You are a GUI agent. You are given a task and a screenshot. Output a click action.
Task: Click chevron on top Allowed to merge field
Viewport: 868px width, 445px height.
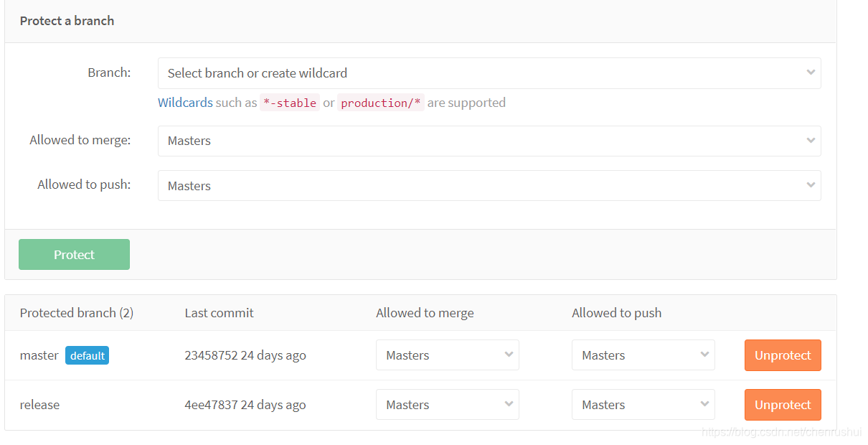tap(811, 141)
